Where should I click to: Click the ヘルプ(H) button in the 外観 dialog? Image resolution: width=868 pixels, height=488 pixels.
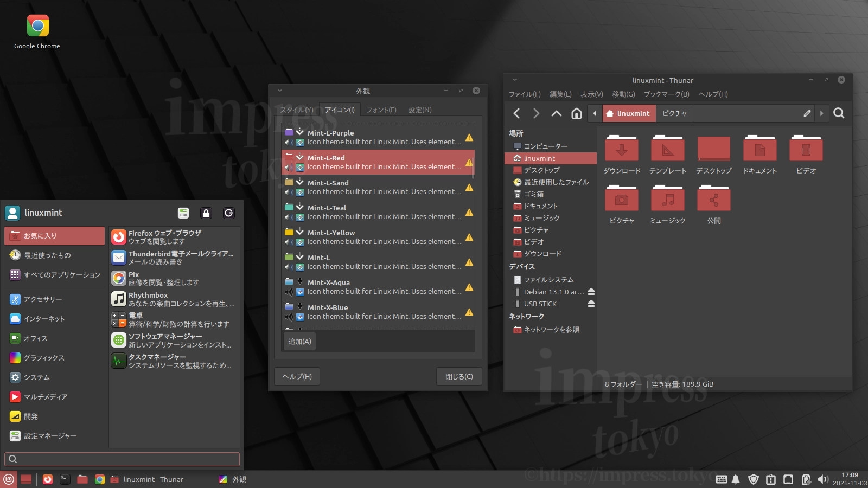(x=297, y=376)
